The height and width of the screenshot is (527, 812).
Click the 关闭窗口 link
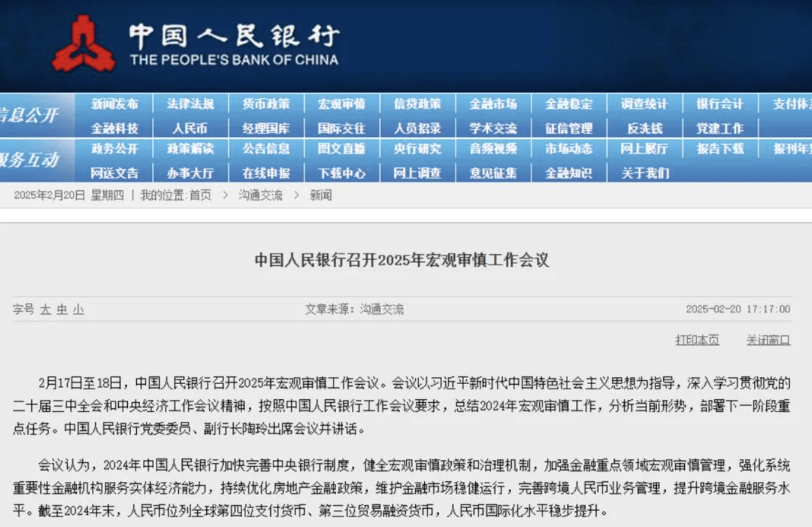tap(768, 340)
